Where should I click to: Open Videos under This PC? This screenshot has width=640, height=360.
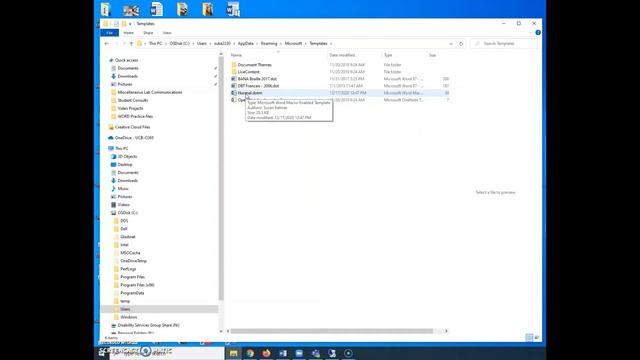pyautogui.click(x=124, y=205)
